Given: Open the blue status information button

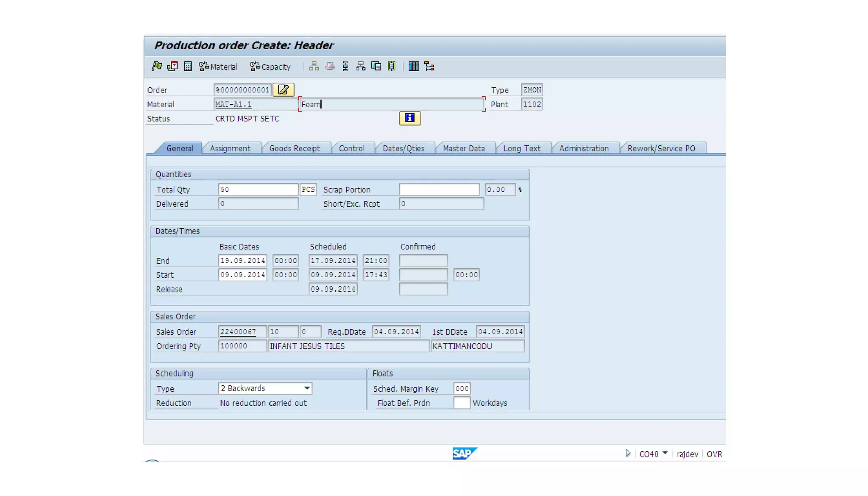Looking at the screenshot, I should [x=409, y=118].
